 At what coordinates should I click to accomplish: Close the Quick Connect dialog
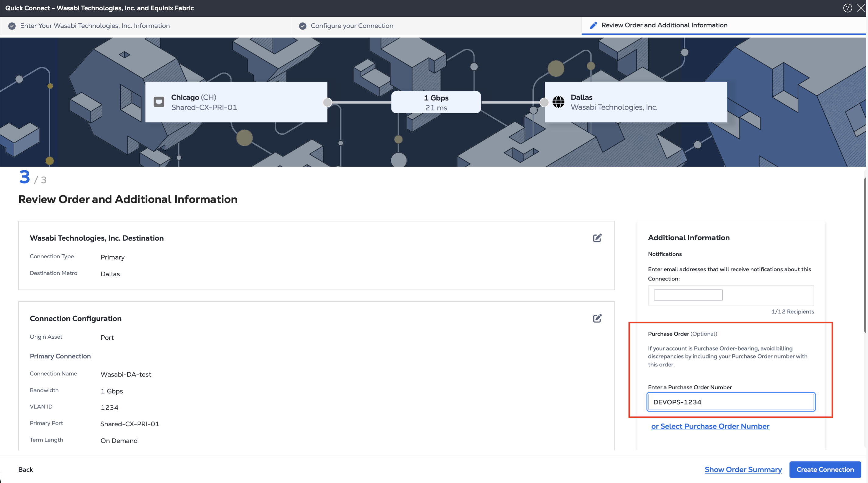[861, 8]
